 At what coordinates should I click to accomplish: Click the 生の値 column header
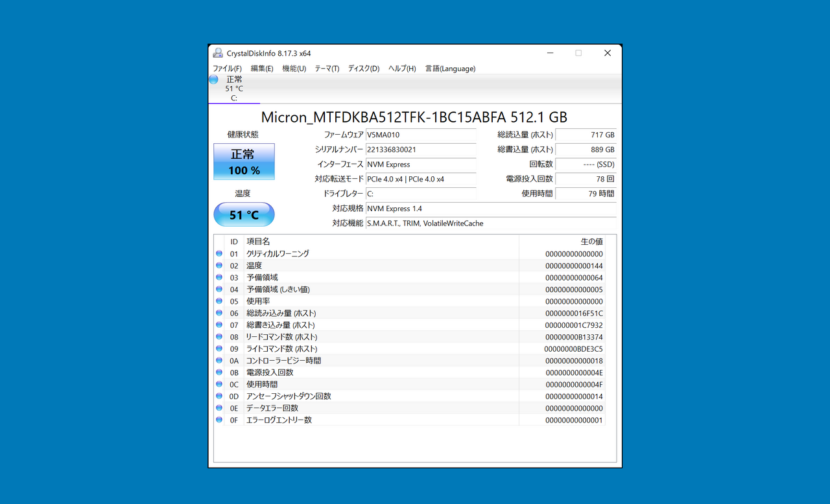click(x=562, y=242)
